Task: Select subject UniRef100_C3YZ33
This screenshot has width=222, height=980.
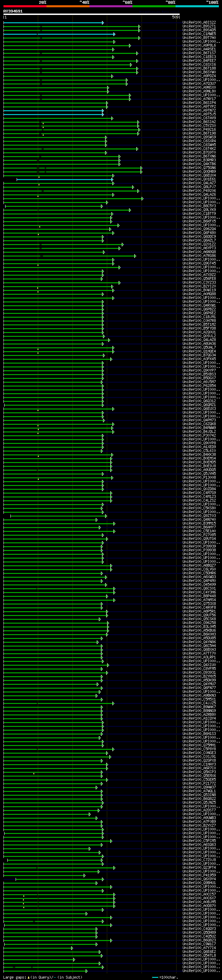Action: click(x=199, y=282)
